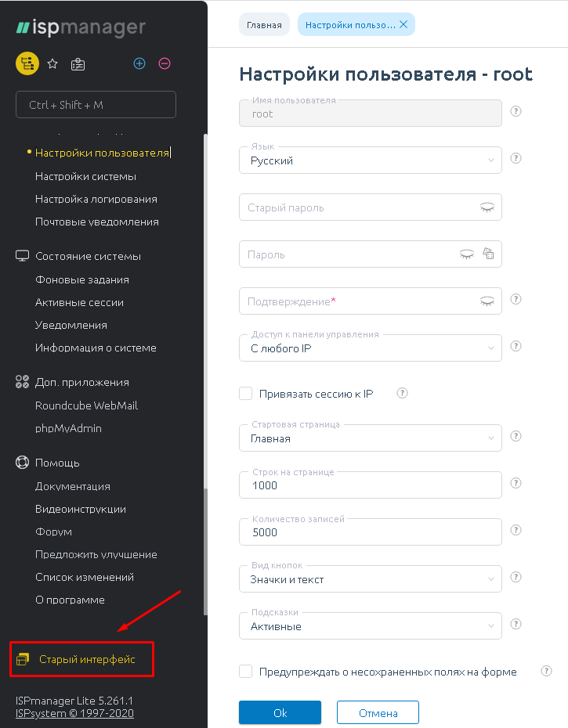Image resolution: width=568 pixels, height=728 pixels.
Task: Click the yellow menu tree icon
Action: point(27,63)
